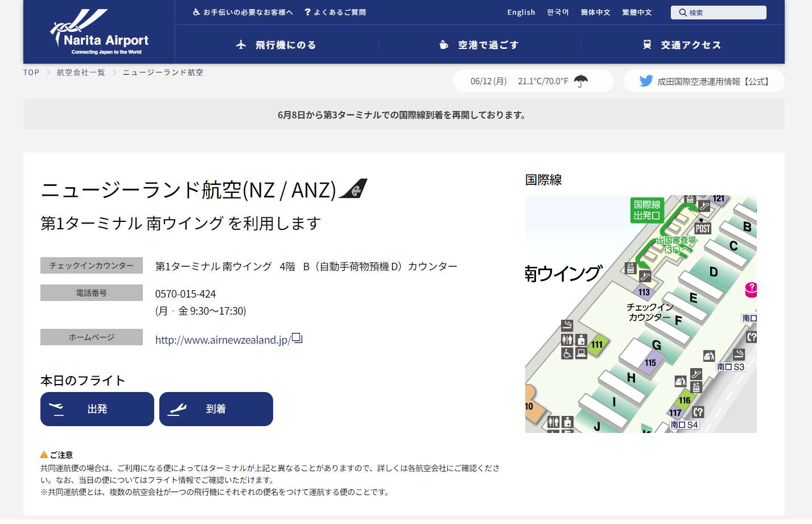
Task: Click the weather widget showing 21.1°C/70.0°F
Action: tap(533, 81)
